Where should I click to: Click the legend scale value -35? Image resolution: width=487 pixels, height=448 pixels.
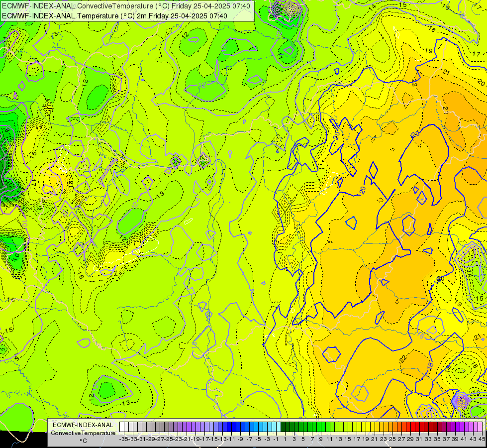pyautogui.click(x=123, y=439)
